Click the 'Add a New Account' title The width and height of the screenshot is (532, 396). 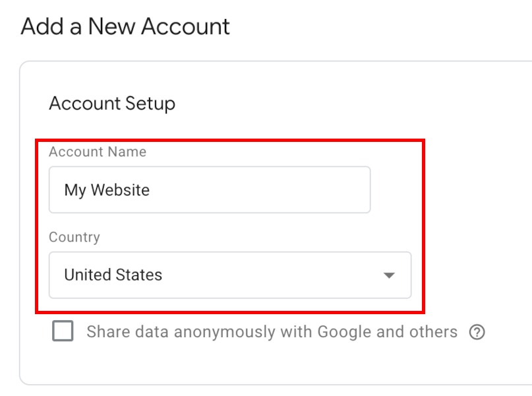point(125,27)
